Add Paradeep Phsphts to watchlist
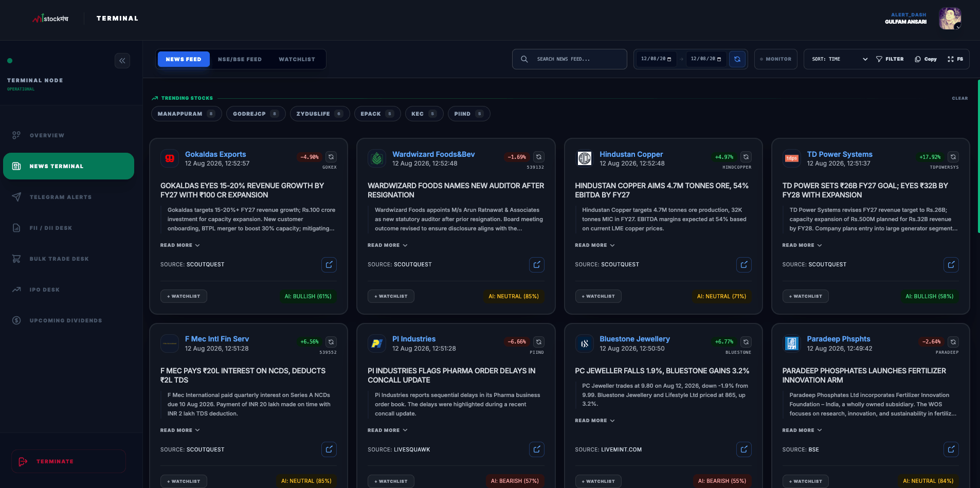Screen dimensions: 980x488 (806, 481)
